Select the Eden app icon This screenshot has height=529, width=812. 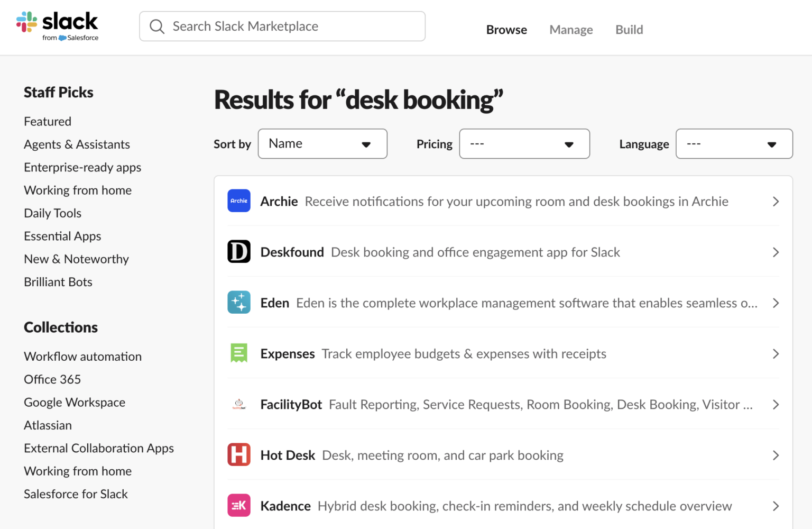pyautogui.click(x=239, y=302)
